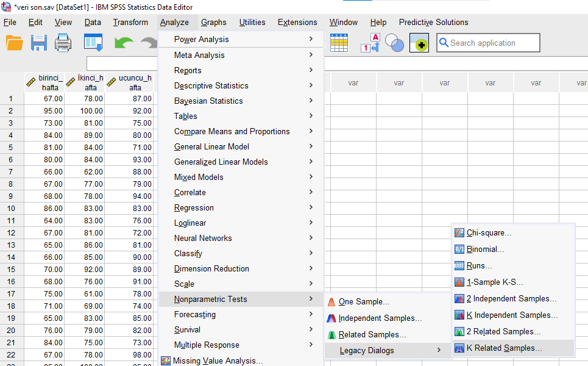Open 2 Independent Samples test dialog
This screenshot has width=588, height=366.
coord(511,298)
